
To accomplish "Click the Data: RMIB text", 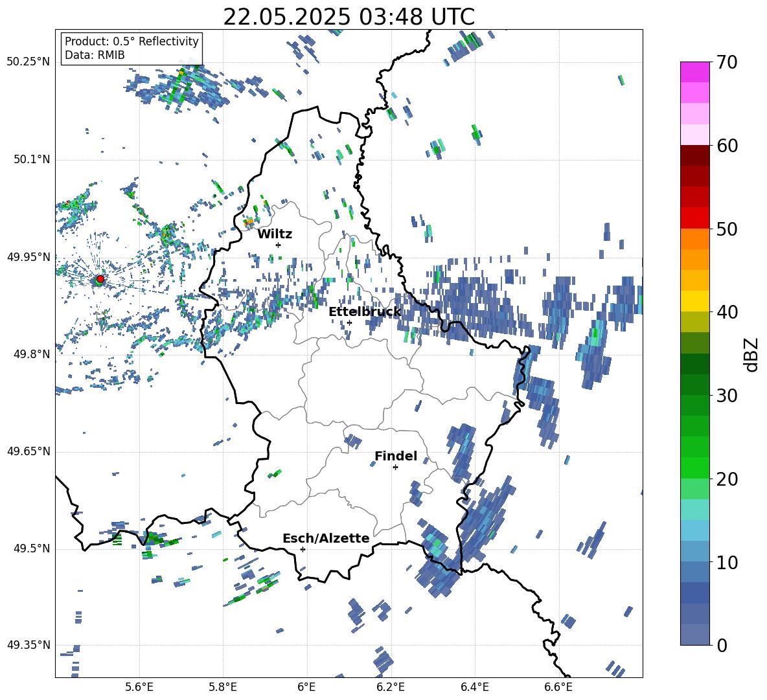I will click(x=95, y=55).
